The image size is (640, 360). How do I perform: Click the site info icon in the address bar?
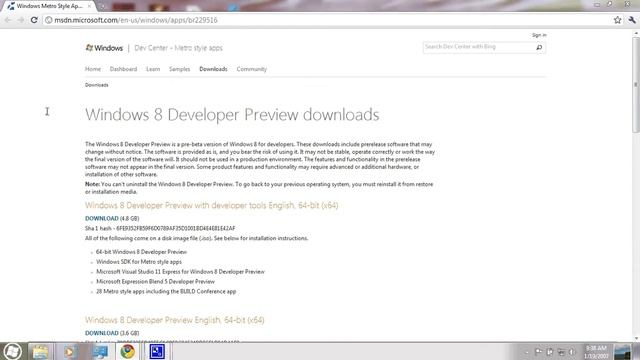49,20
